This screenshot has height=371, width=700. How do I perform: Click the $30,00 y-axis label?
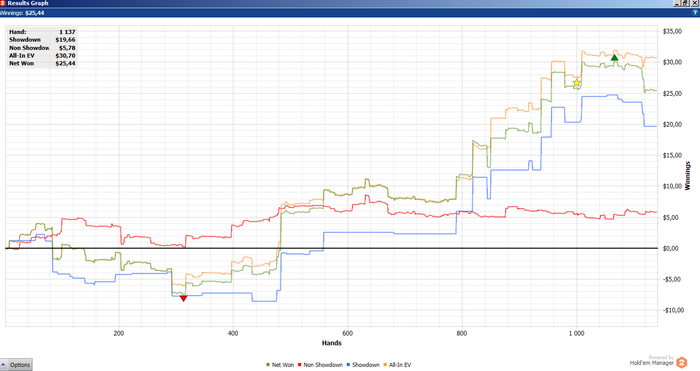click(x=672, y=62)
